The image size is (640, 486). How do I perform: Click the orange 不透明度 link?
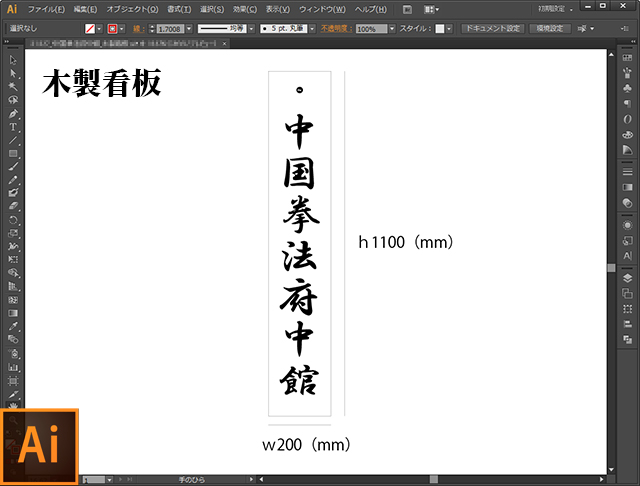coord(336,29)
